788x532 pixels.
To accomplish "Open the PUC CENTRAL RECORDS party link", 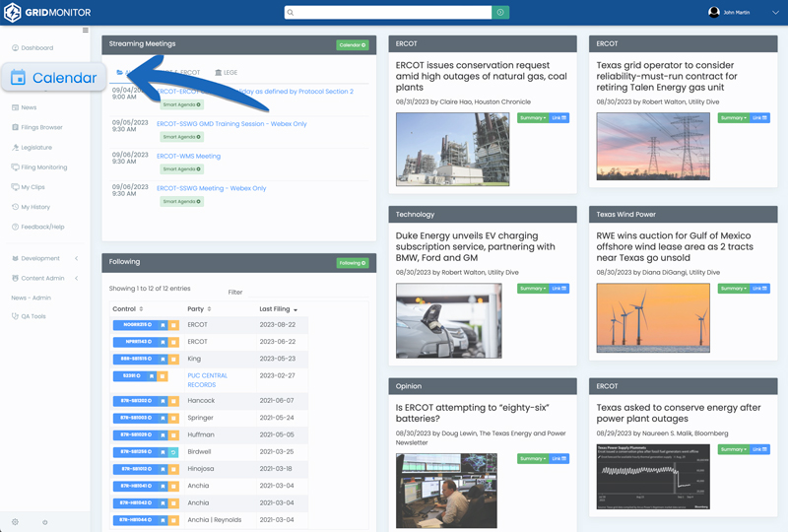I will [207, 380].
